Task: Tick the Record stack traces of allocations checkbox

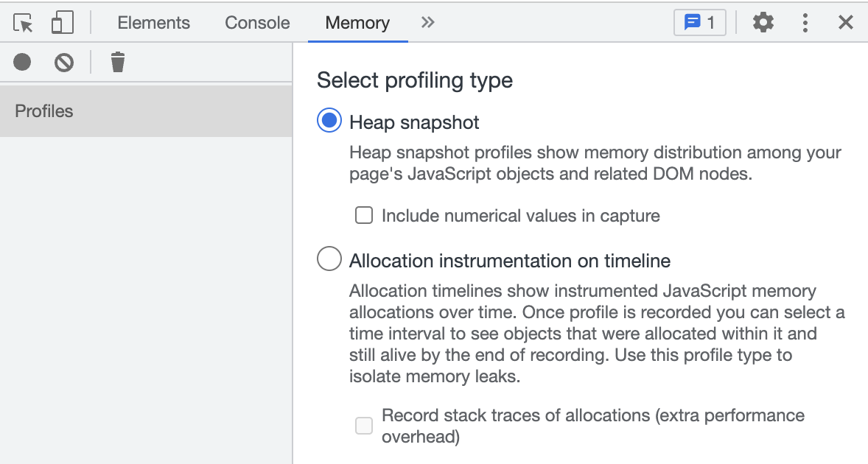Action: (364, 426)
